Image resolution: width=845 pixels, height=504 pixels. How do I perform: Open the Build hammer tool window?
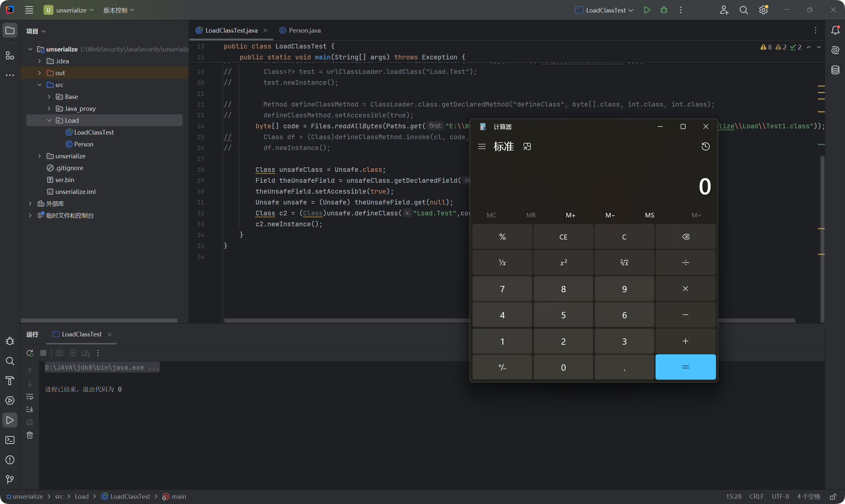tap(10, 380)
